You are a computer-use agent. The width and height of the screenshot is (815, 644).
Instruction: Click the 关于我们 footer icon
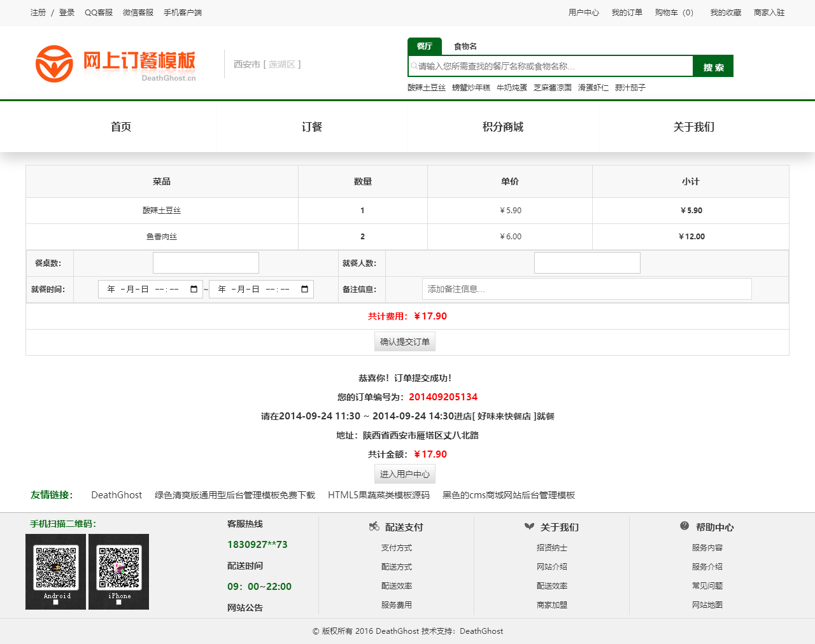click(x=529, y=527)
